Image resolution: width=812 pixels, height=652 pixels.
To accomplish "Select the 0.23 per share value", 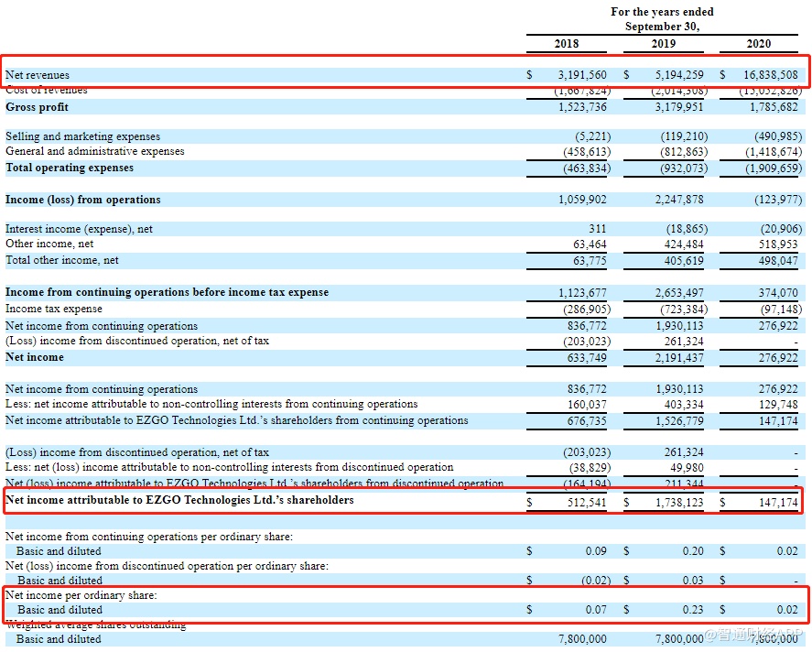I will (692, 610).
